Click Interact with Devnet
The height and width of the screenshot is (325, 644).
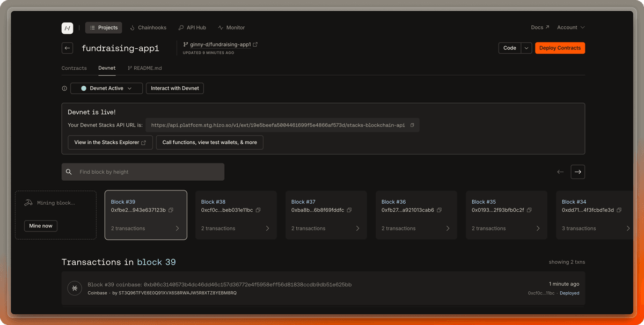click(x=175, y=88)
